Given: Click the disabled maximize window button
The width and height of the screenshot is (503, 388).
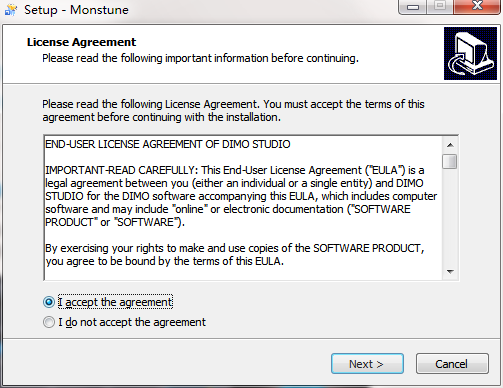Looking at the screenshot, I should (440, 6).
